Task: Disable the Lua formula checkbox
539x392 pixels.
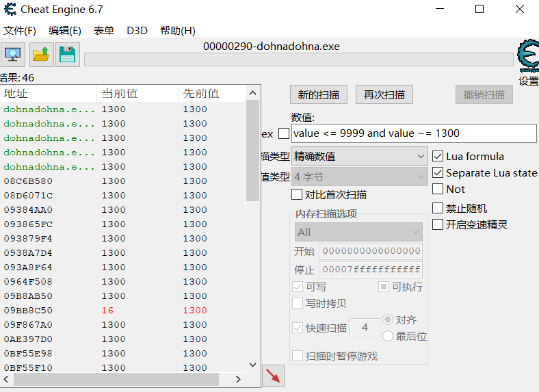Action: click(x=438, y=157)
